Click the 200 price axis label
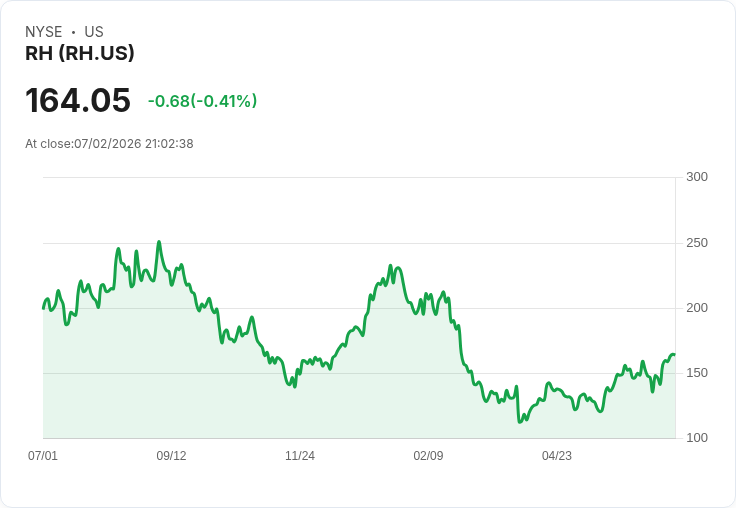The image size is (736, 508). (697, 308)
